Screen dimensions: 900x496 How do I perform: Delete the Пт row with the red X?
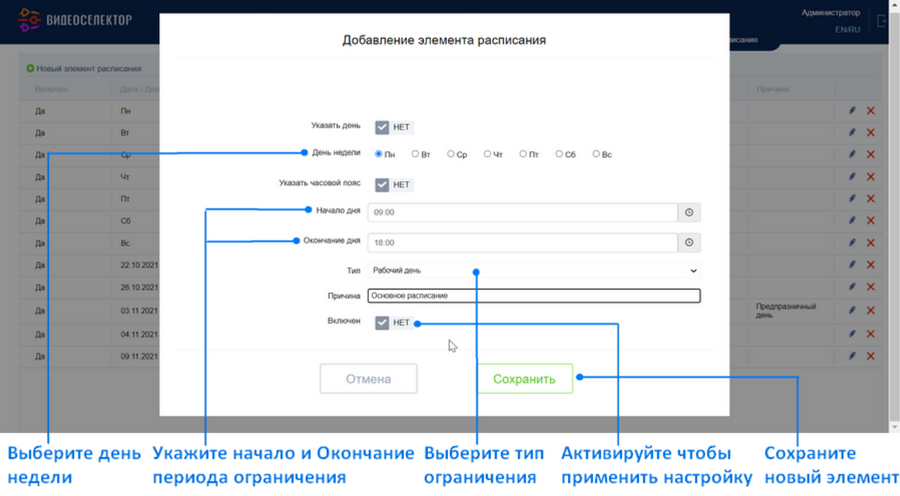[871, 199]
